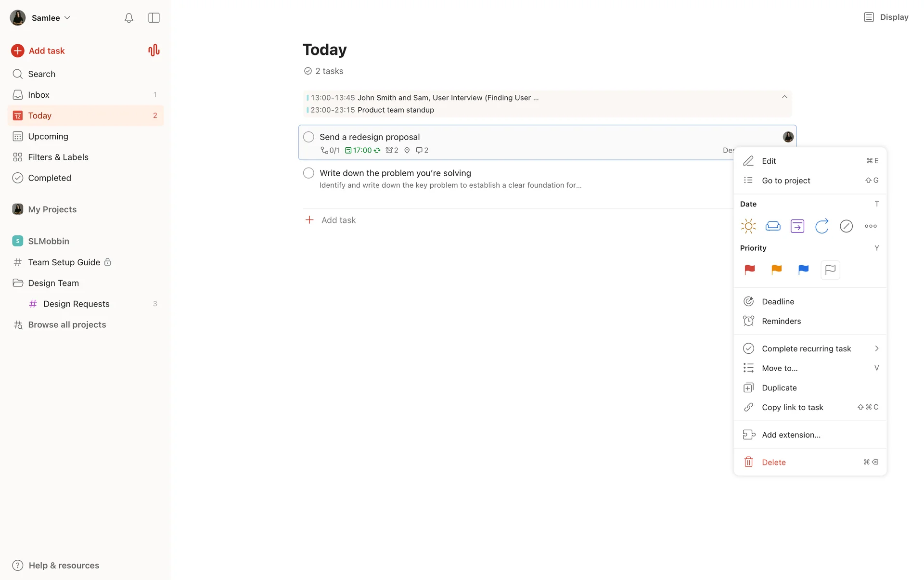924x580 pixels.
Task: Select Delete in the context menu
Action: tap(774, 463)
